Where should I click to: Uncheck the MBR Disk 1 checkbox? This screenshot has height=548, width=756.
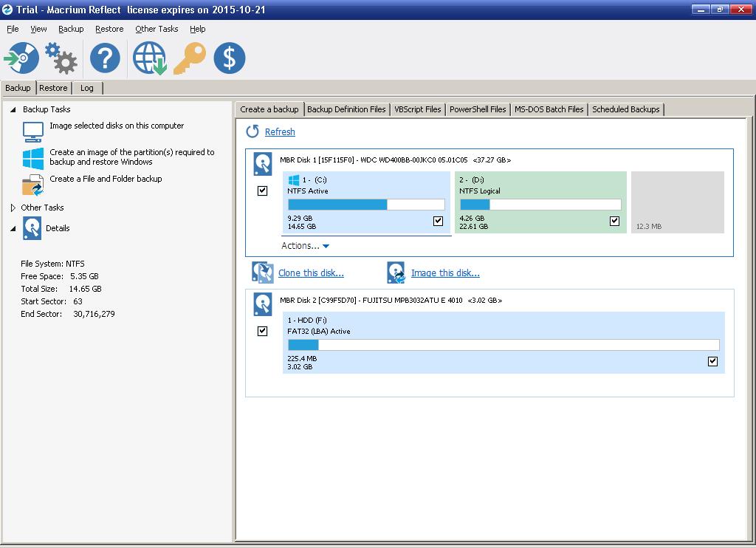tap(263, 191)
